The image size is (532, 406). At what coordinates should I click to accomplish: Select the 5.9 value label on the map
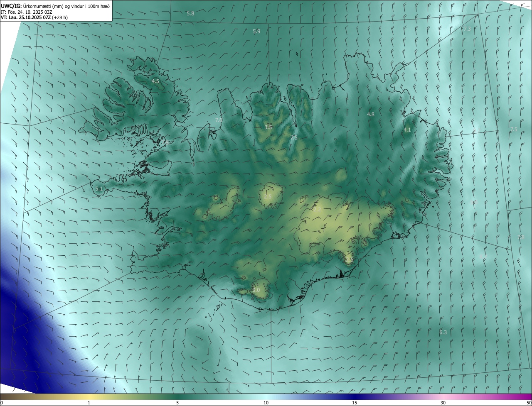(256, 32)
